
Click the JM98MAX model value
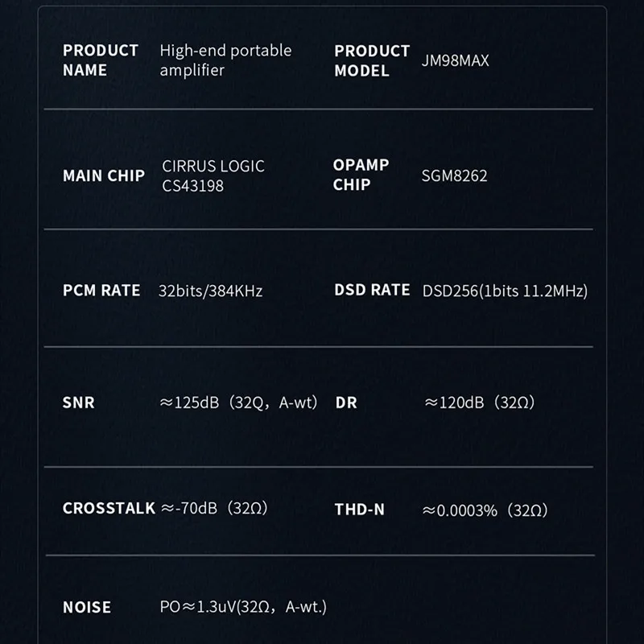(x=455, y=60)
